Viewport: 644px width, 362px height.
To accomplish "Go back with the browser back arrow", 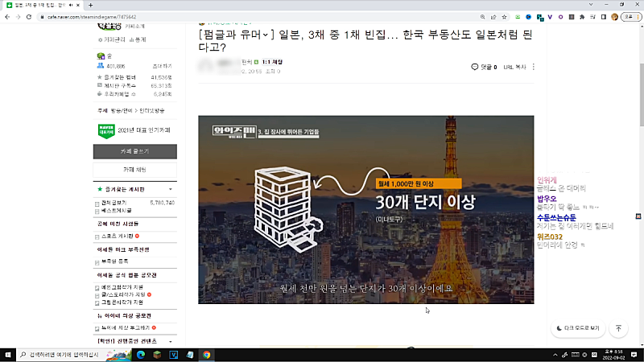I will pos(7,17).
